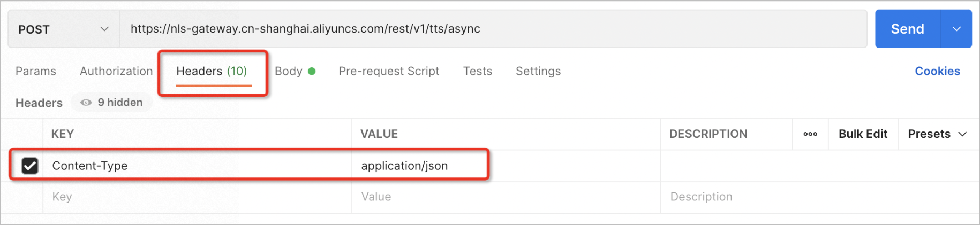Click the application/json value cell

506,166
